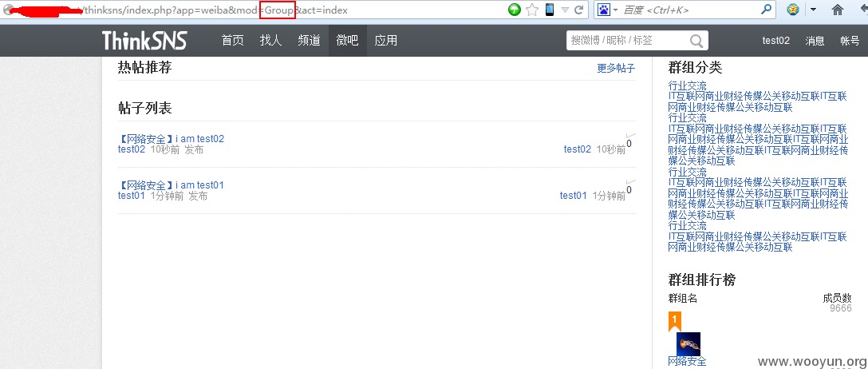The image size is (868, 369).
Task: Bookmark this page with the star icon
Action: click(532, 10)
